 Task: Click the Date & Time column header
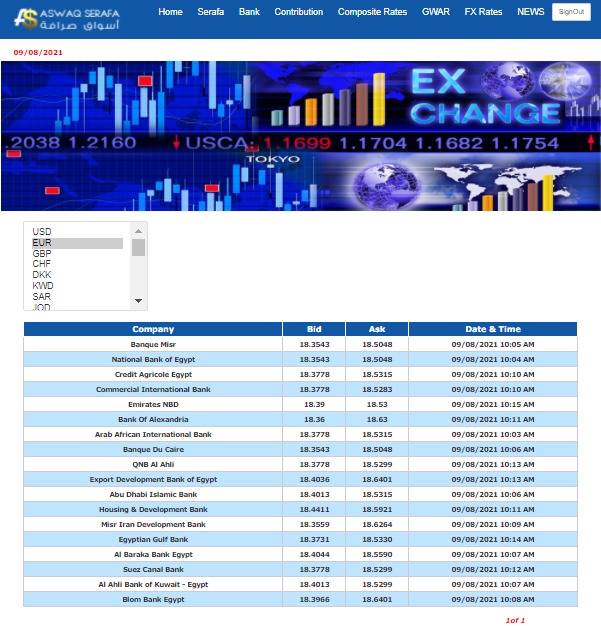493,329
